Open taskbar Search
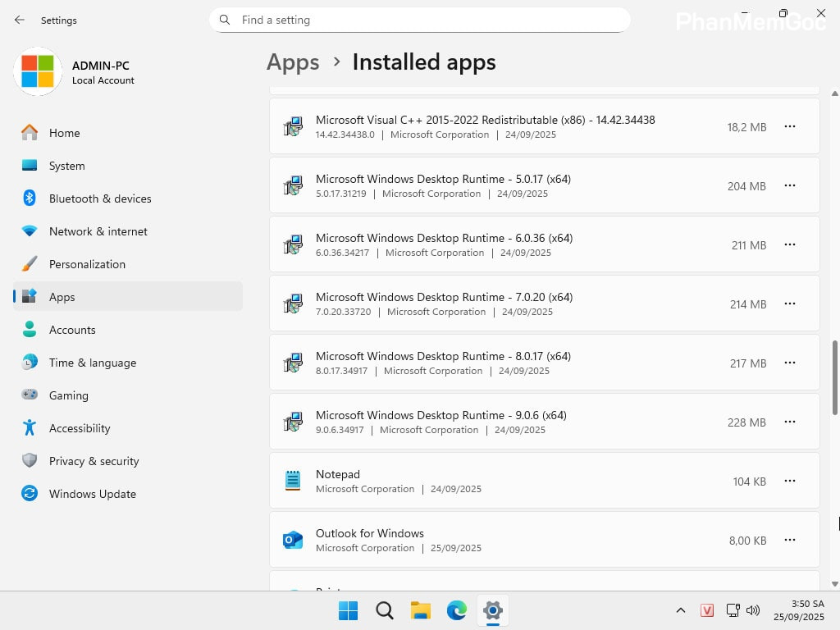Viewport: 840px width, 630px height. (384, 610)
